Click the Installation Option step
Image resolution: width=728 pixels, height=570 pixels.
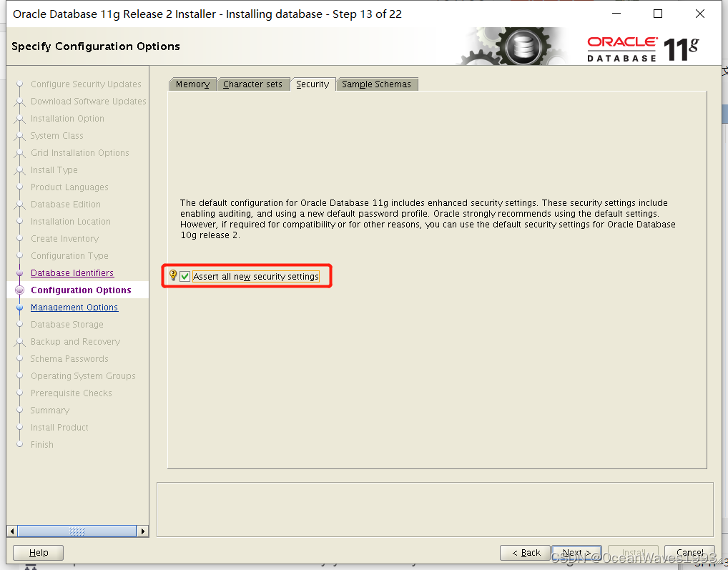67,119
